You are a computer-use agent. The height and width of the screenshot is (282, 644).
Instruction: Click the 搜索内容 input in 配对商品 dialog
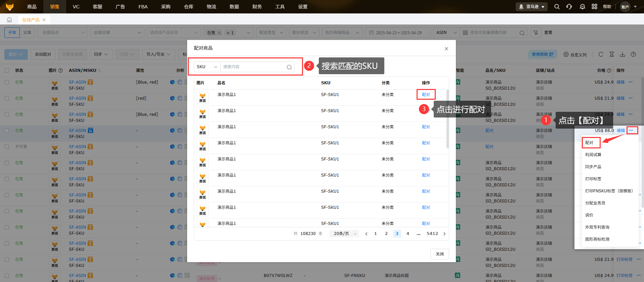click(254, 67)
